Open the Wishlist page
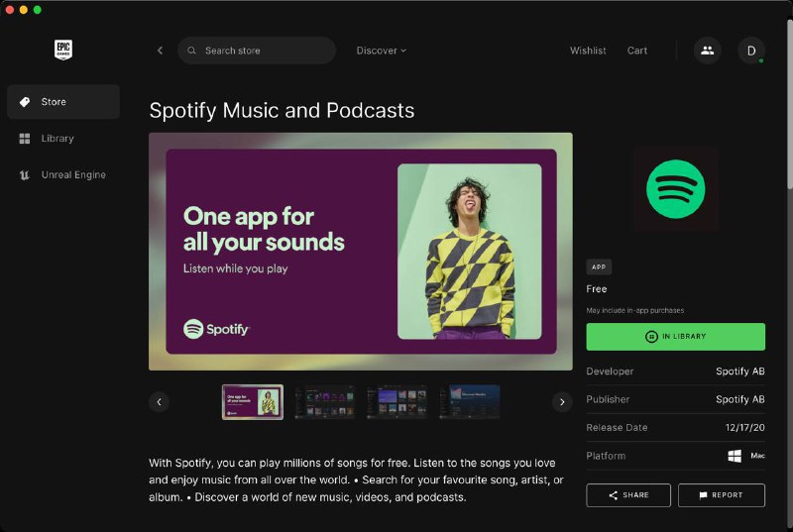Screen dimensions: 793x532 pos(588,51)
